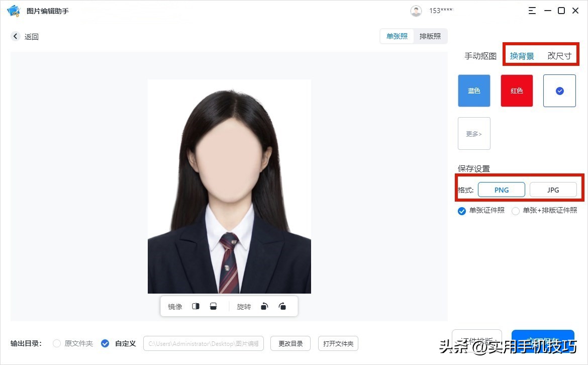Click the custom output path input field
Image resolution: width=588 pixels, height=365 pixels.
(x=203, y=343)
